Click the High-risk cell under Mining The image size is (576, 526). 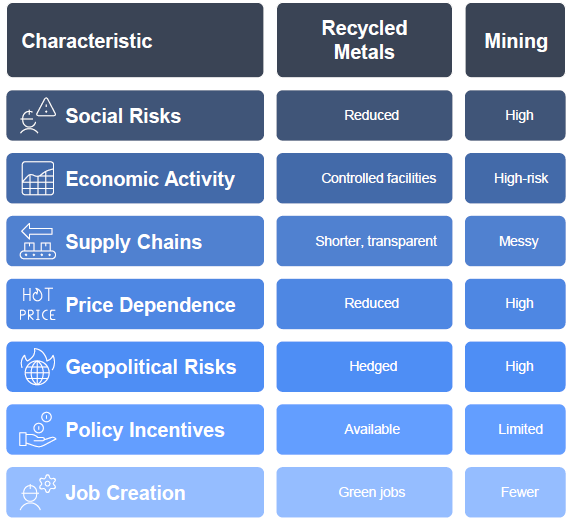click(x=515, y=178)
